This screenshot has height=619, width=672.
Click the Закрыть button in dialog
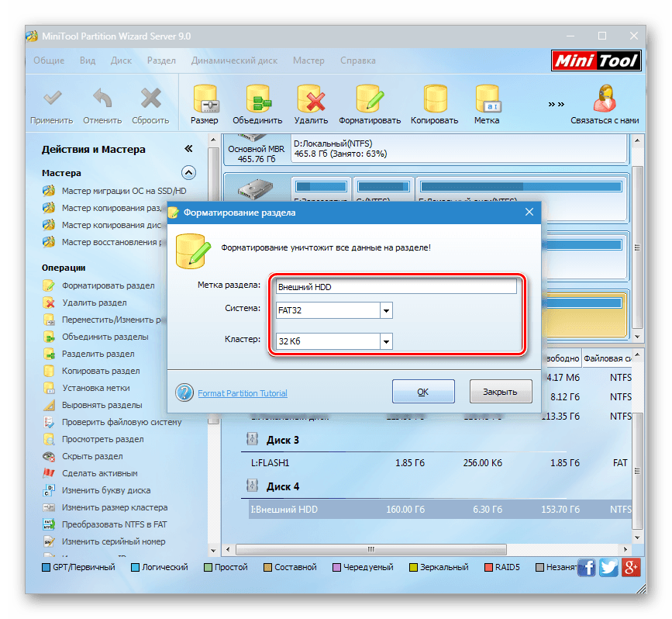(x=501, y=391)
